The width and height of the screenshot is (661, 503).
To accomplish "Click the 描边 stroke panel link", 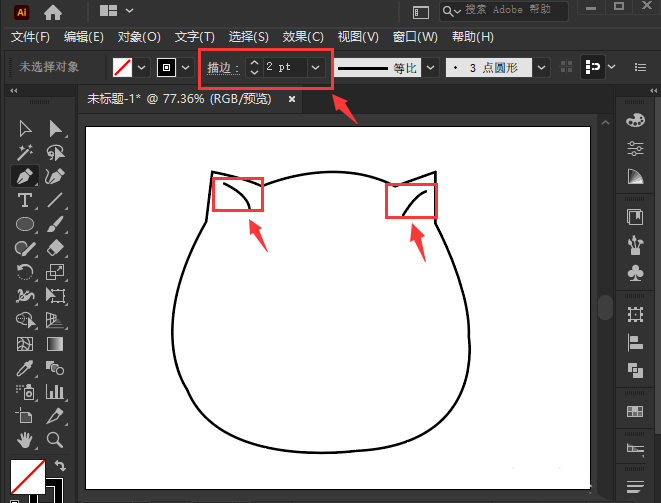I will click(222, 67).
